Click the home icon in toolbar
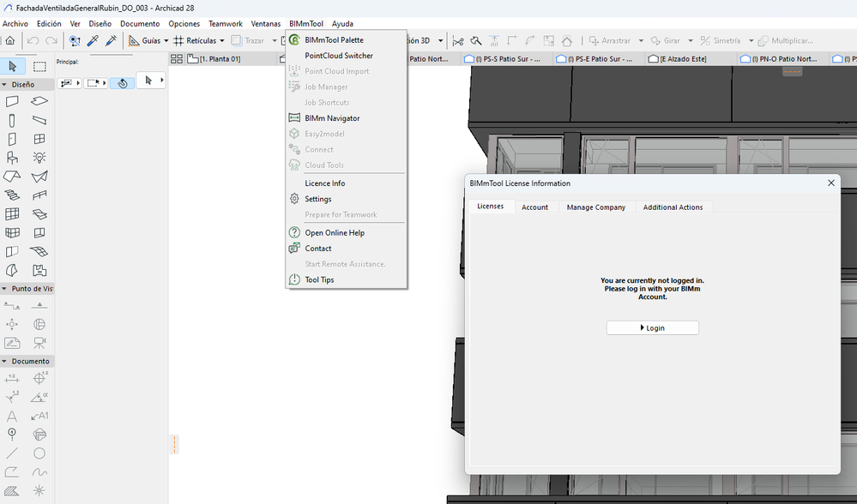The height and width of the screenshot is (504, 857). coord(9,40)
